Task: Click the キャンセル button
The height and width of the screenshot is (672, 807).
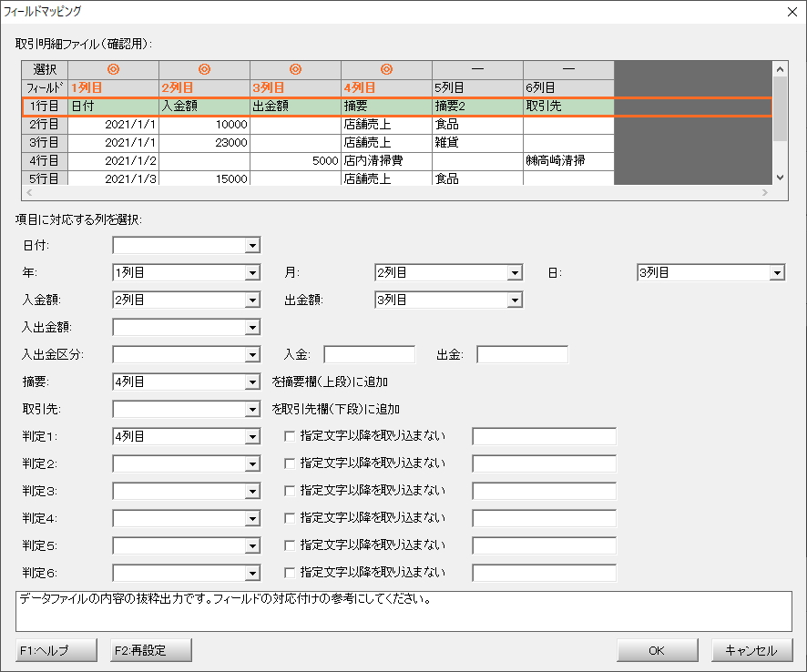Action: pyautogui.click(x=752, y=650)
